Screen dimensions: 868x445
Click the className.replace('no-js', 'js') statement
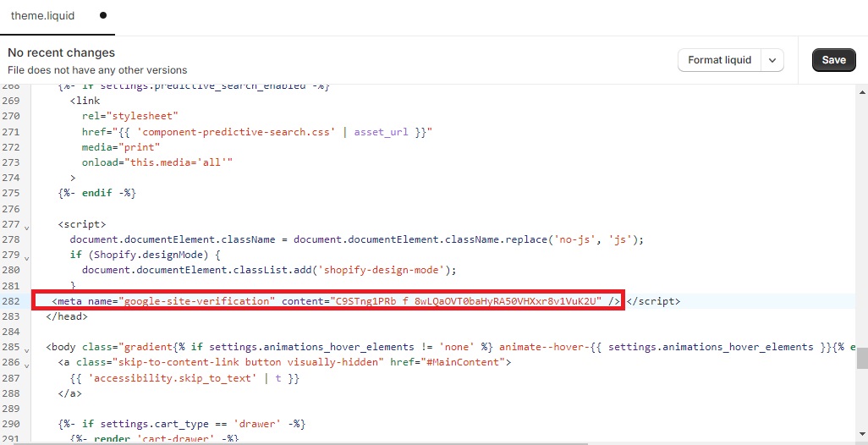click(545, 239)
